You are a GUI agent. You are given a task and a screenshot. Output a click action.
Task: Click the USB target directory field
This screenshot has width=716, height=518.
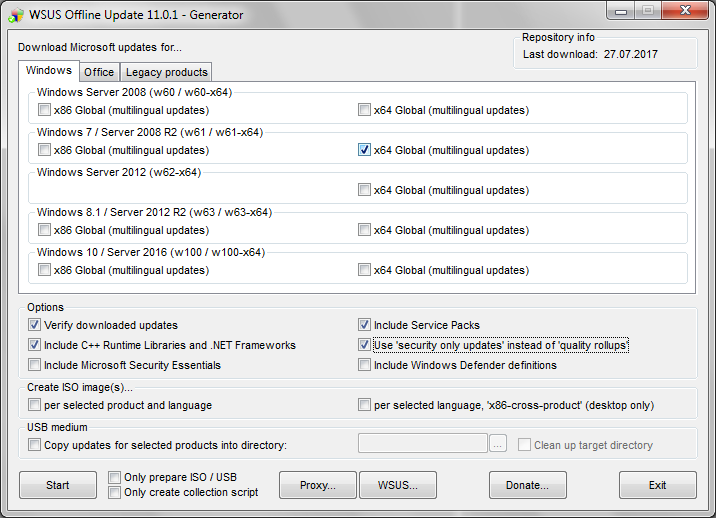pyautogui.click(x=421, y=444)
